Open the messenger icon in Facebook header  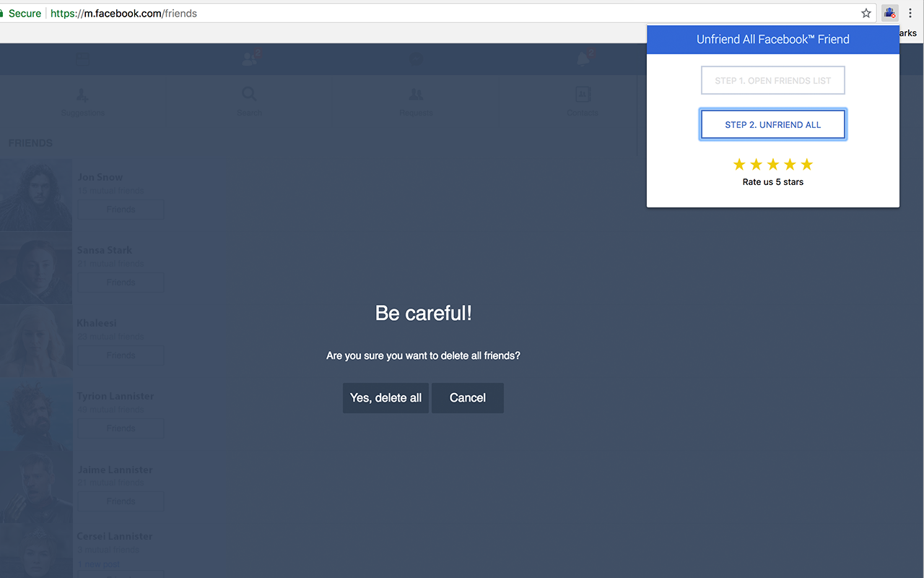pyautogui.click(x=417, y=59)
